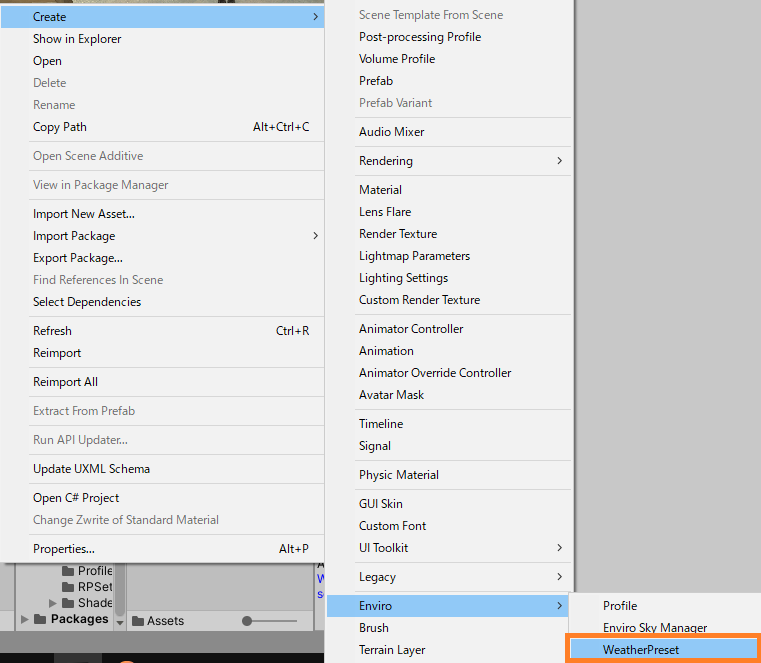Open Import Package submenu

(x=162, y=236)
